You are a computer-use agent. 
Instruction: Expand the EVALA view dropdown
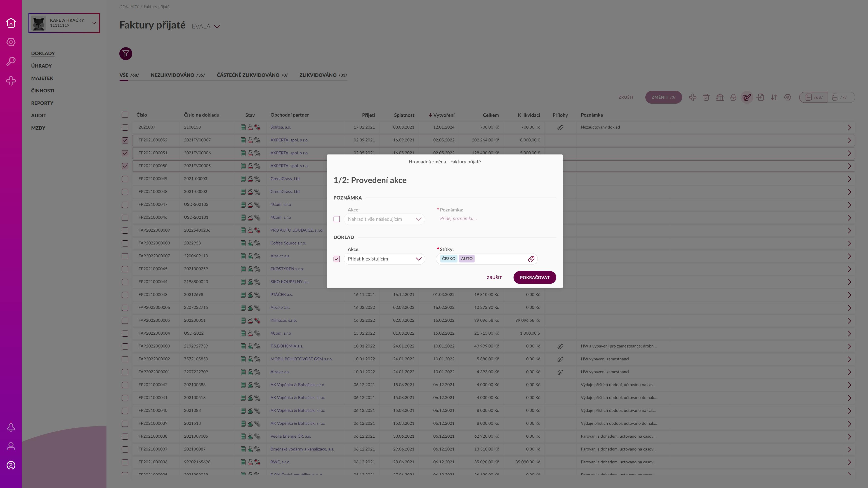(217, 27)
